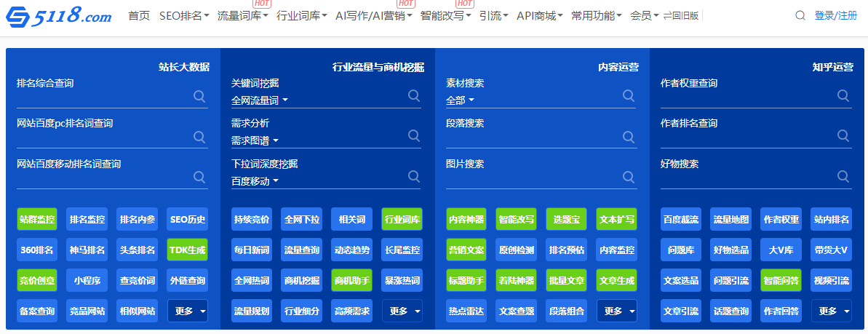Viewport: 868px width, 334px height.
Task: Click search icon for 网站百度移动排名词查询
Action: 199,177
